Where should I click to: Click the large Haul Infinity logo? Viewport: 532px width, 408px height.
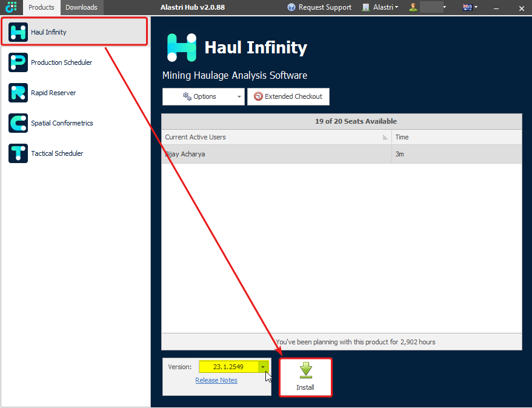pyautogui.click(x=182, y=47)
